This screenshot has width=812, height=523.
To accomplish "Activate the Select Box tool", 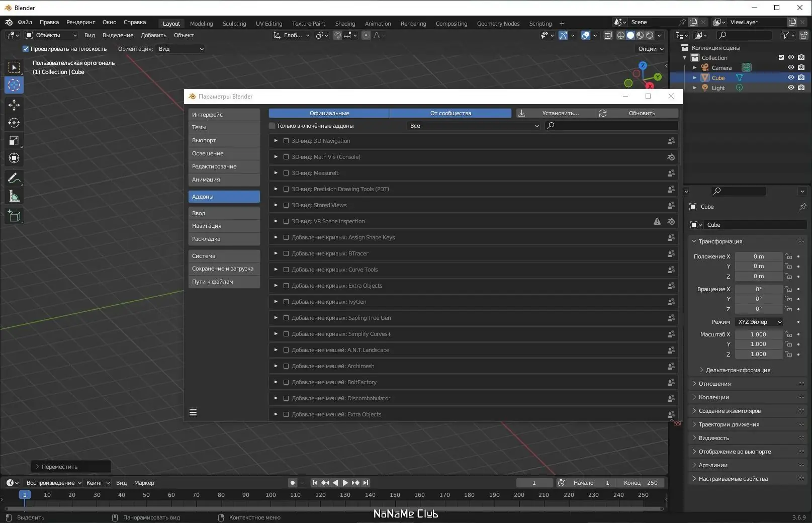I will [x=14, y=67].
